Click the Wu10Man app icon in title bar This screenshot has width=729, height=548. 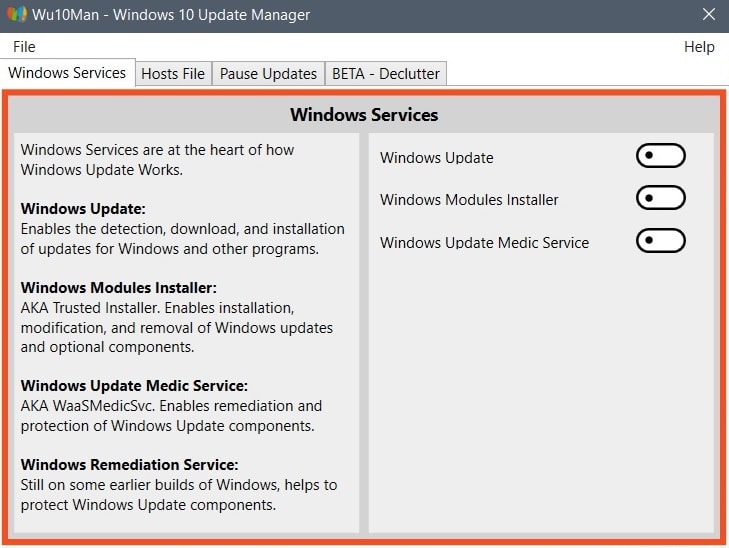click(17, 14)
